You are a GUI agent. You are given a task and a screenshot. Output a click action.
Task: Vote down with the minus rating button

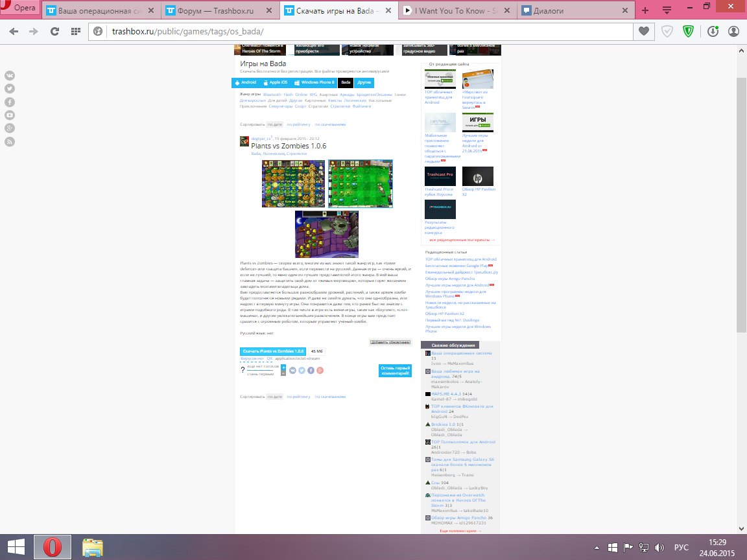[283, 373]
